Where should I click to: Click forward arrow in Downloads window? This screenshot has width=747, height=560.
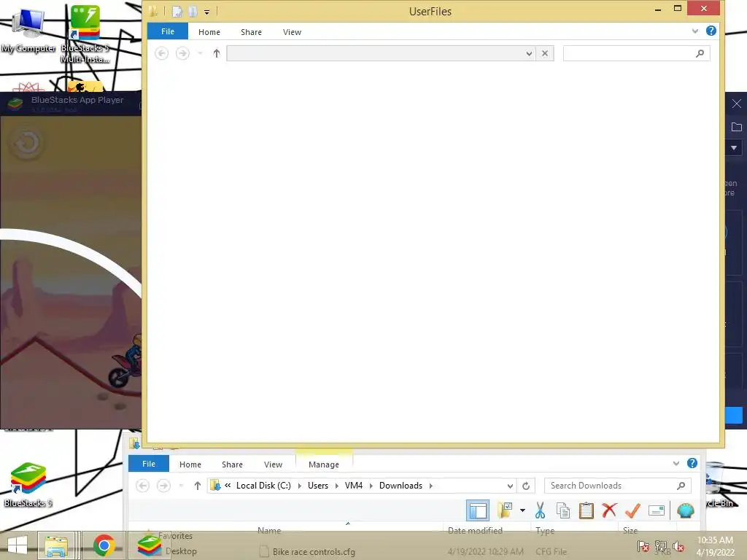tap(163, 486)
